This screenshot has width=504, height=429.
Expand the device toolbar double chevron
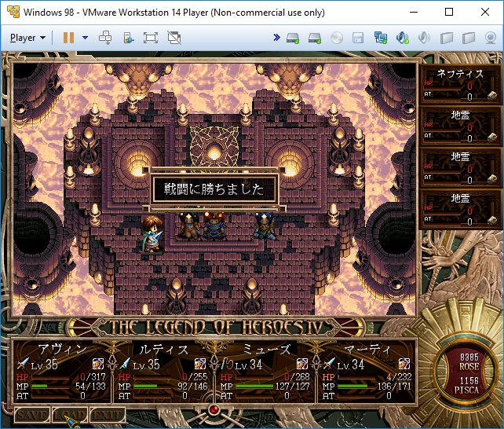(x=276, y=37)
